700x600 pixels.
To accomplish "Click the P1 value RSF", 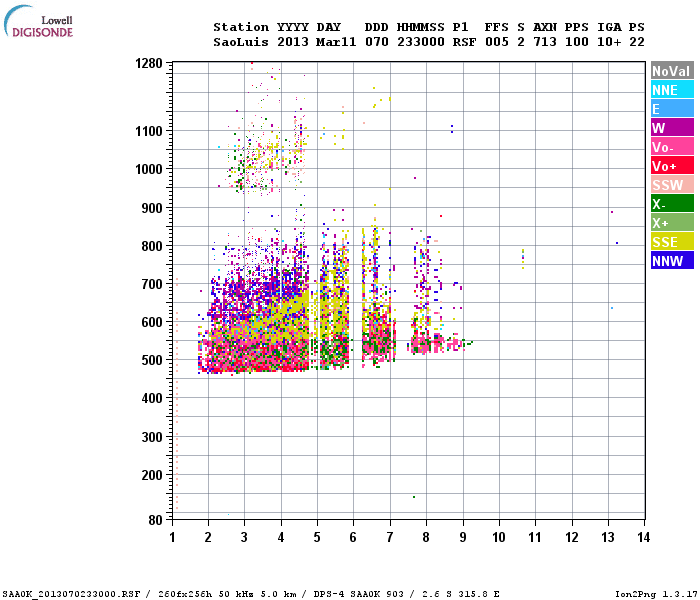I will tap(464, 42).
